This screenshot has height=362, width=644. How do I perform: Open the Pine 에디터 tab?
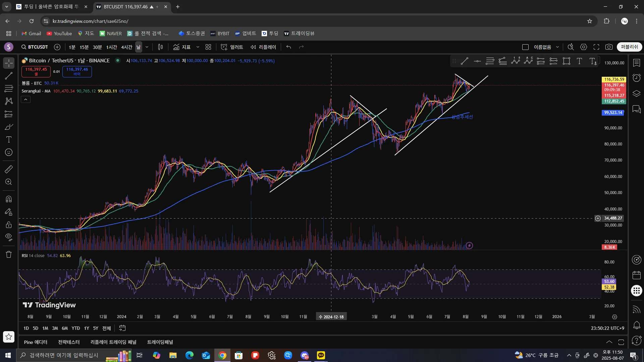coord(36,342)
